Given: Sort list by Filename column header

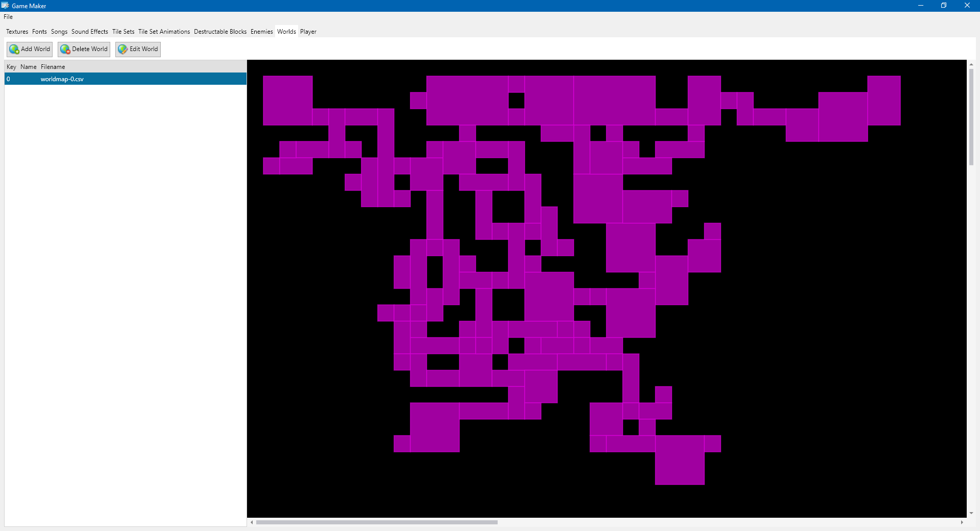Looking at the screenshot, I should click(53, 67).
